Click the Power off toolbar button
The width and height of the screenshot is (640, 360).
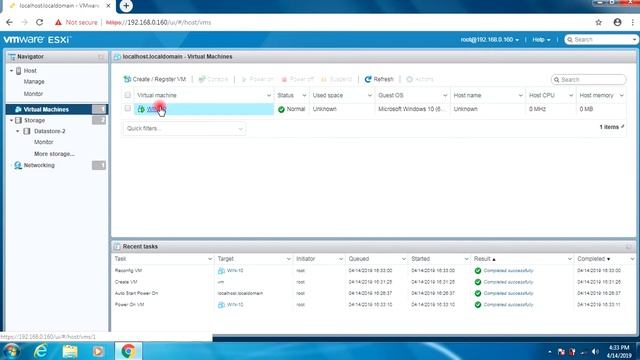click(x=298, y=79)
